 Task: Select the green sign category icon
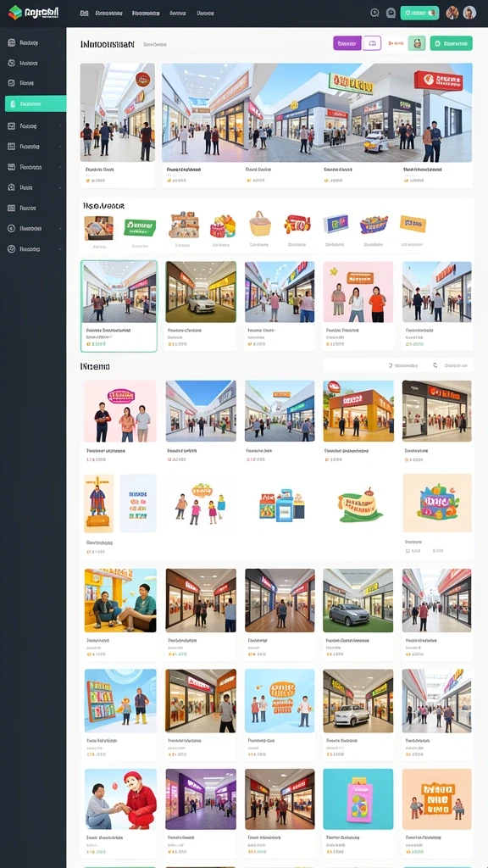click(140, 226)
